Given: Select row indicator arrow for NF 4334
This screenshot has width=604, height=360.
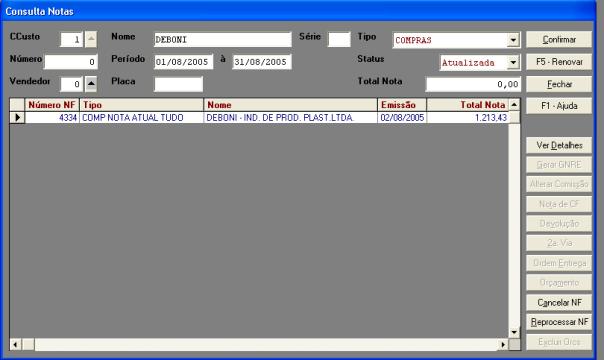Looking at the screenshot, I should tap(17, 117).
